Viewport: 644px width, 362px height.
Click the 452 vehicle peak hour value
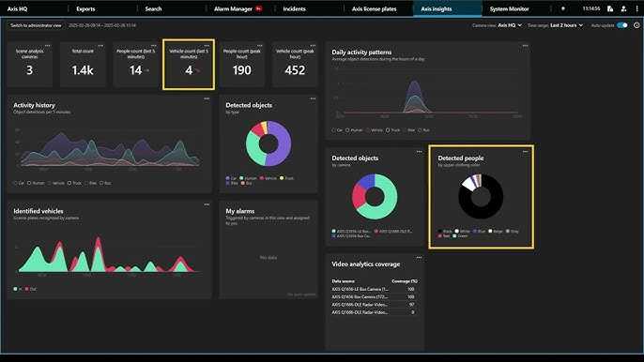pos(295,70)
